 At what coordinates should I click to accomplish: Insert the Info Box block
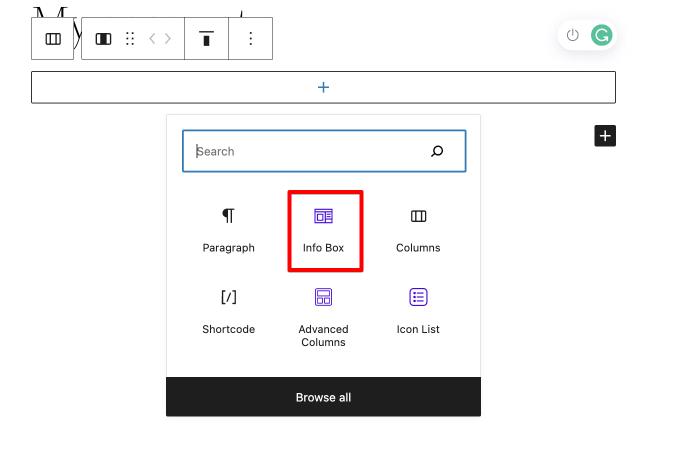323,231
